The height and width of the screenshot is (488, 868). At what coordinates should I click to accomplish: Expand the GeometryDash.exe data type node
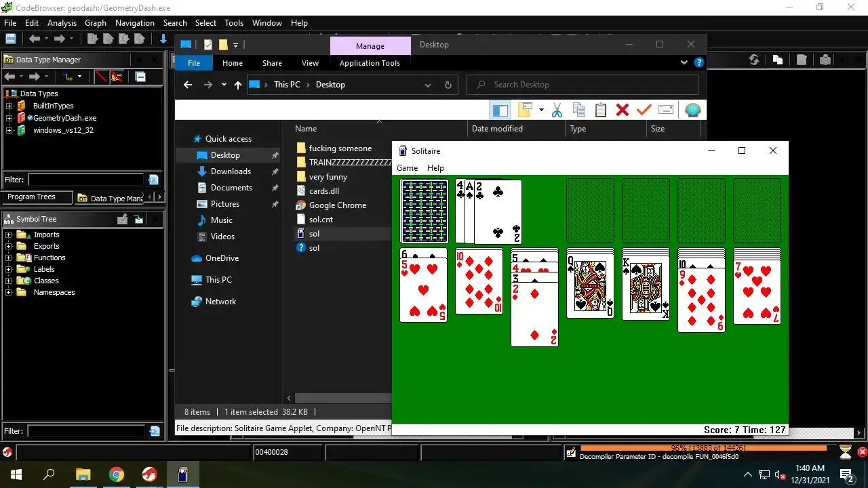9,118
